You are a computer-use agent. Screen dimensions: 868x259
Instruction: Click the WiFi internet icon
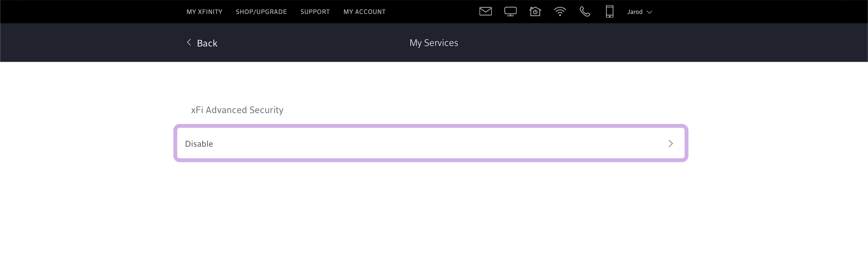560,11
